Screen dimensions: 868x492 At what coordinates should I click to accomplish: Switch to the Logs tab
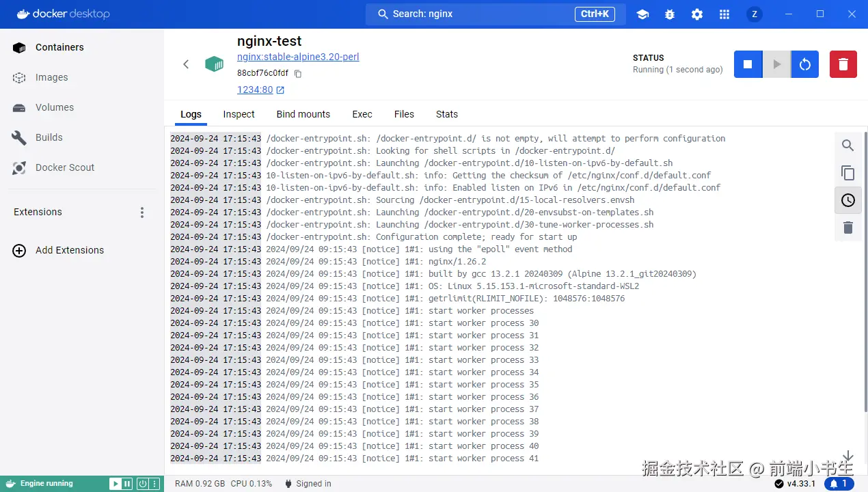191,114
